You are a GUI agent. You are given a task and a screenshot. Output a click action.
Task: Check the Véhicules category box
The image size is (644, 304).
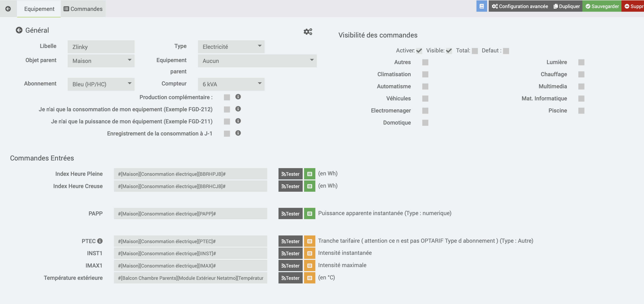point(425,99)
